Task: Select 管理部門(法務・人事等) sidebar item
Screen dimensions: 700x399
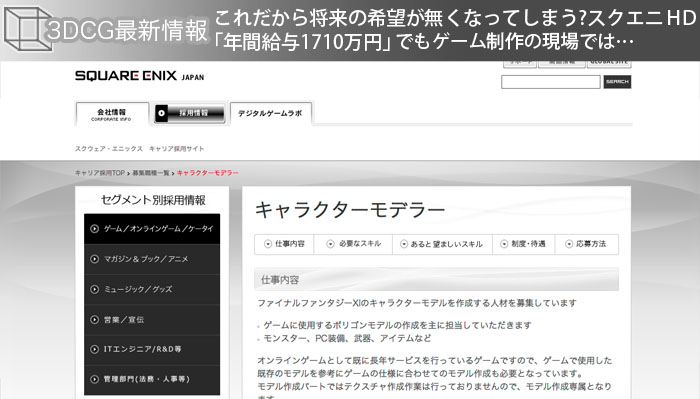Action: click(152, 380)
